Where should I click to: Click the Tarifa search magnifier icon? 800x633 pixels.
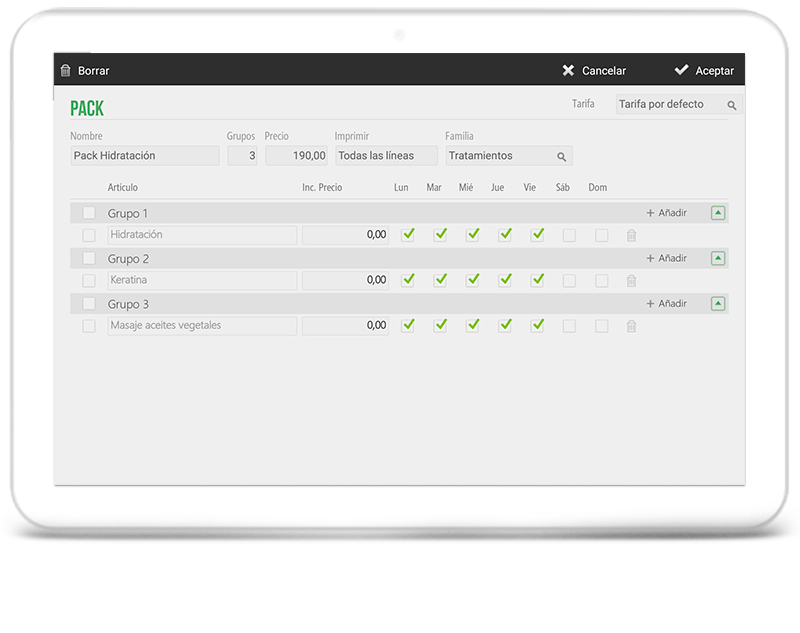732,105
